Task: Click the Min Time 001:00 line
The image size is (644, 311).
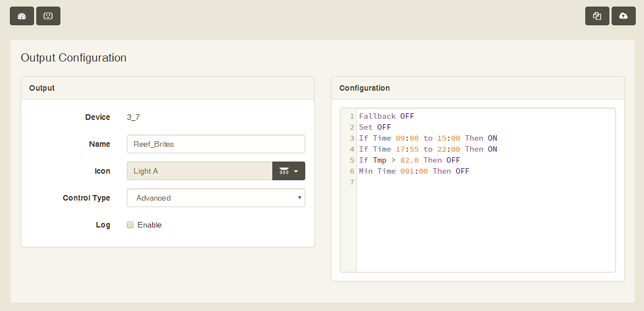Action: (414, 171)
